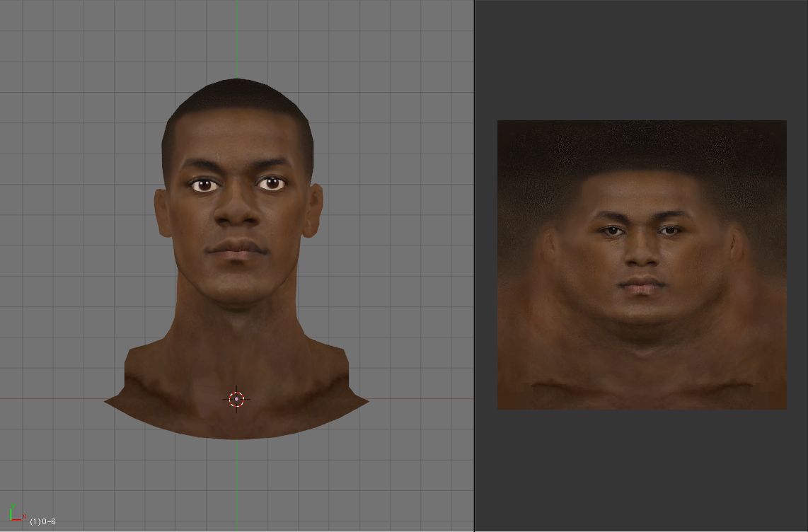Select the 3D head model's nose
Image resolution: width=808 pixels, height=532 pixels.
coord(238,212)
